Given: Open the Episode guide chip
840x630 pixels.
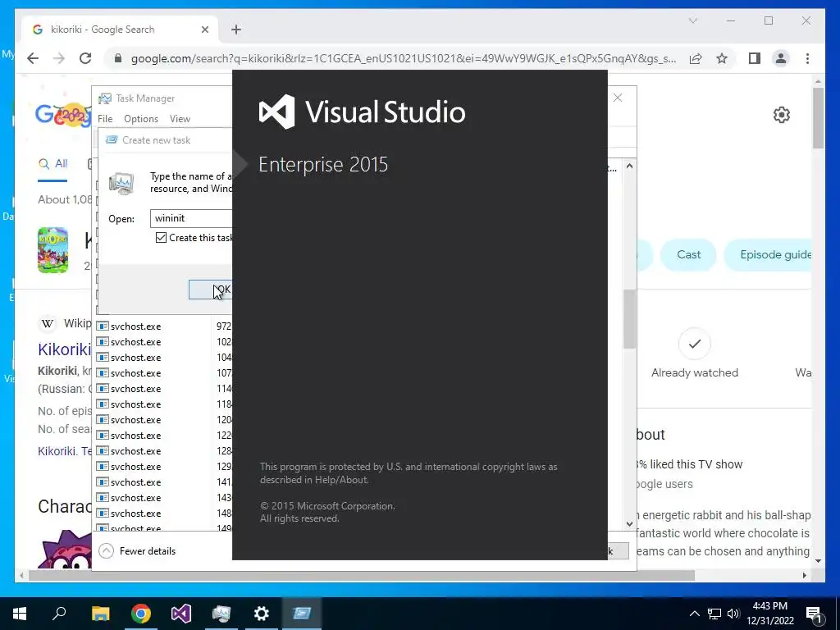Looking at the screenshot, I should [768, 254].
